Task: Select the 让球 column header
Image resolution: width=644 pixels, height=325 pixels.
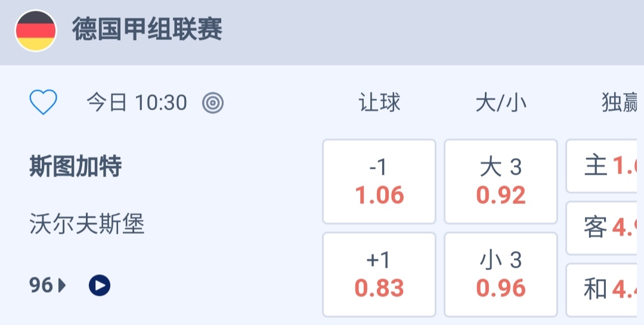Action: click(379, 103)
